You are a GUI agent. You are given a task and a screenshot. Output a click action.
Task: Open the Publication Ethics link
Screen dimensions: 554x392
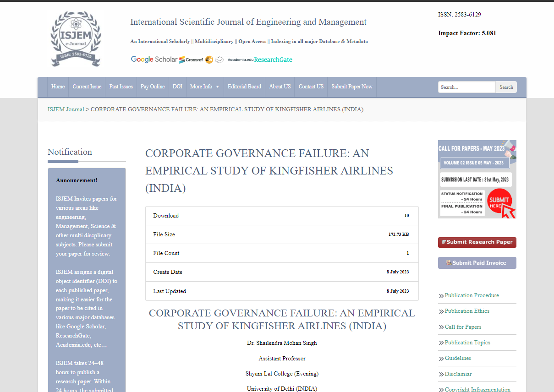[467, 311]
